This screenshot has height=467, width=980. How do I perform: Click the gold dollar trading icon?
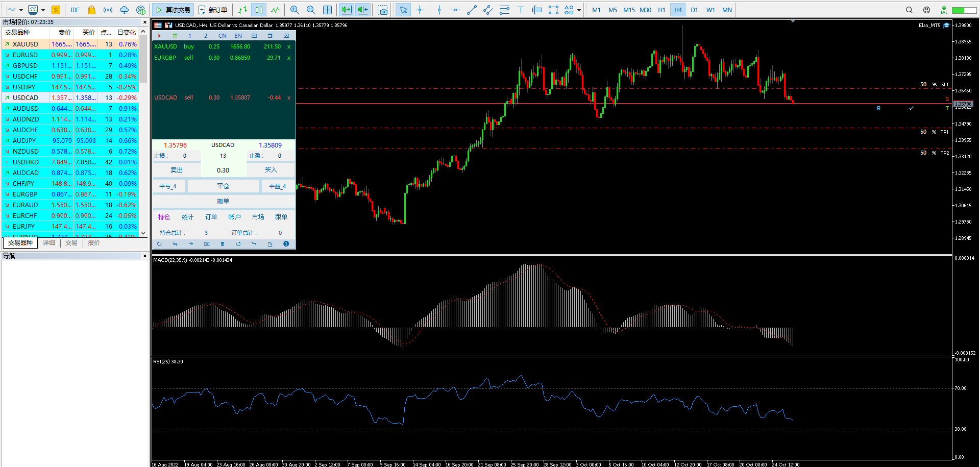point(56,10)
